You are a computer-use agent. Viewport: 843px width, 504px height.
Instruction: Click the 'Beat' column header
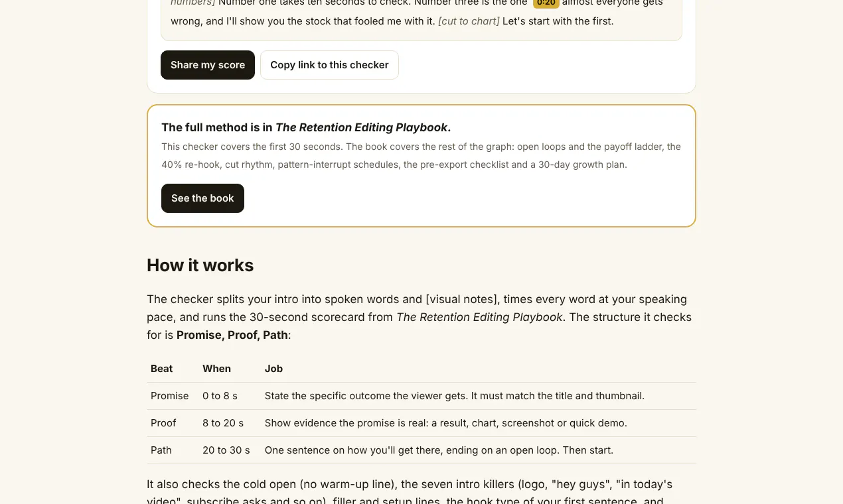click(162, 369)
